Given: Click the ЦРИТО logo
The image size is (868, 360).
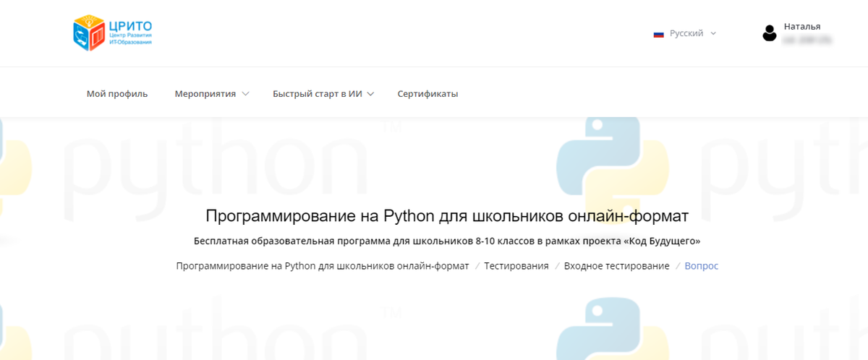Looking at the screenshot, I should pos(112,33).
